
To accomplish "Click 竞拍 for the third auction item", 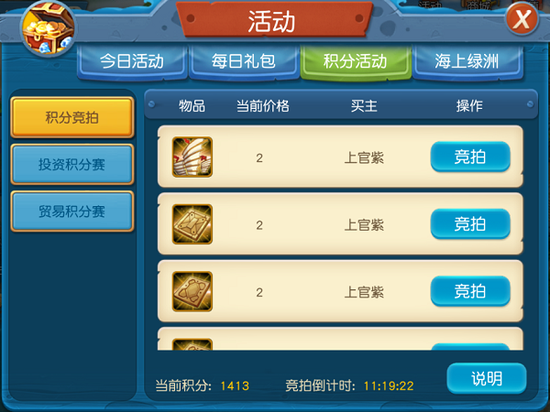I will pyautogui.click(x=470, y=291).
